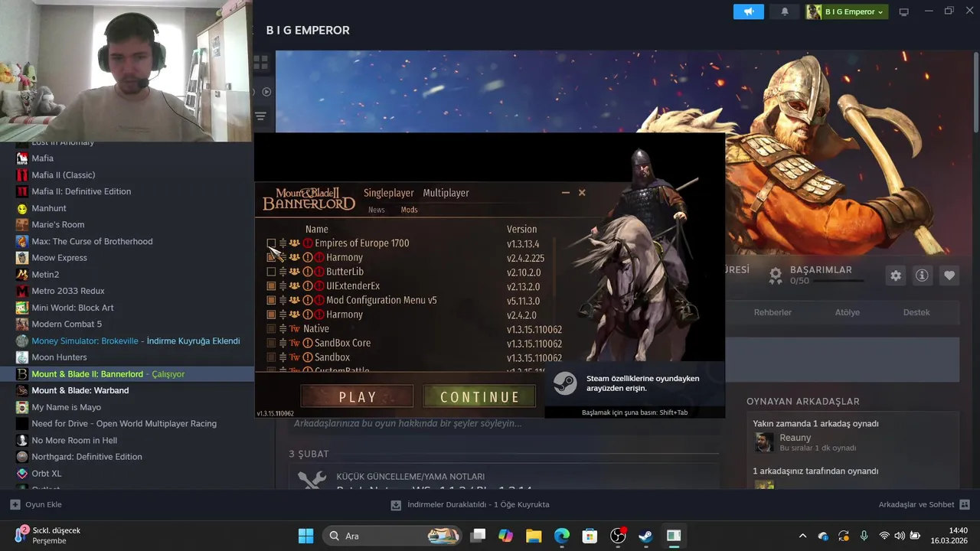The image size is (980, 551).
Task: Add Bannerlord to favorites with heart icon
Action: tap(949, 275)
